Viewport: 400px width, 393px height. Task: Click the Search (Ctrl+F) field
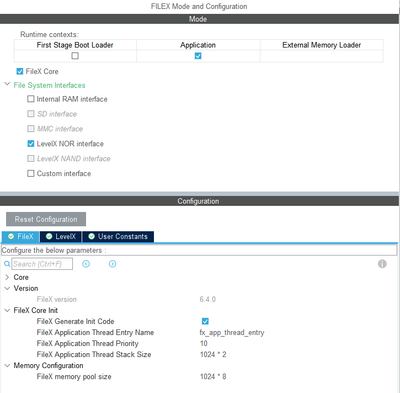point(42,264)
